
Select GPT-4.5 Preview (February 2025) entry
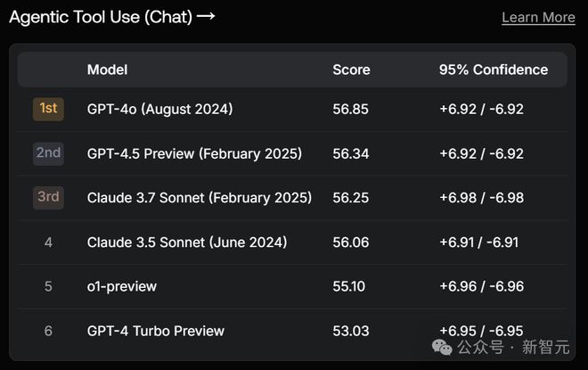194,153
